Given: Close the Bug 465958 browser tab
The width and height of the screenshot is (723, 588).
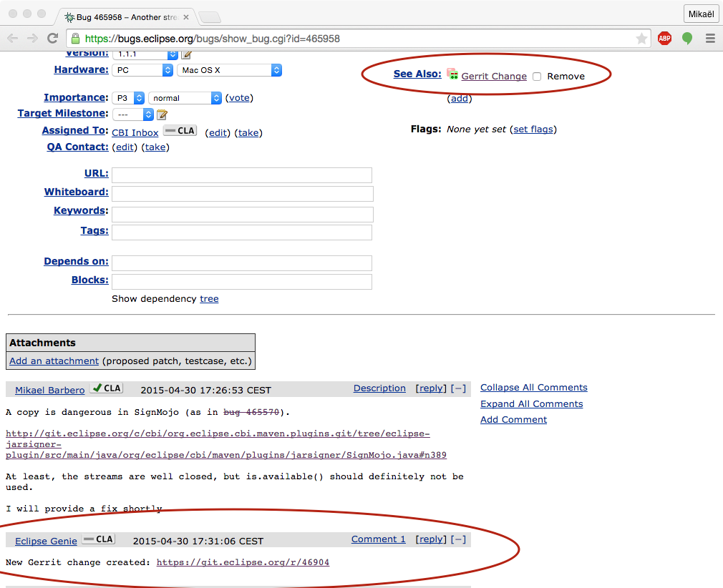Looking at the screenshot, I should (x=186, y=17).
